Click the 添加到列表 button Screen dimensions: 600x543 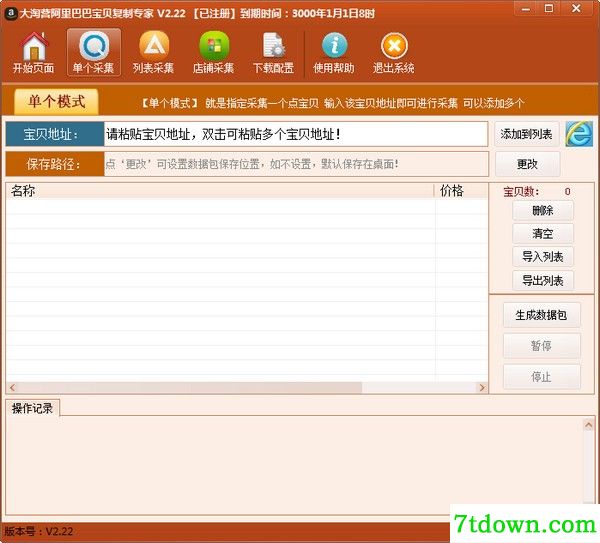(527, 134)
